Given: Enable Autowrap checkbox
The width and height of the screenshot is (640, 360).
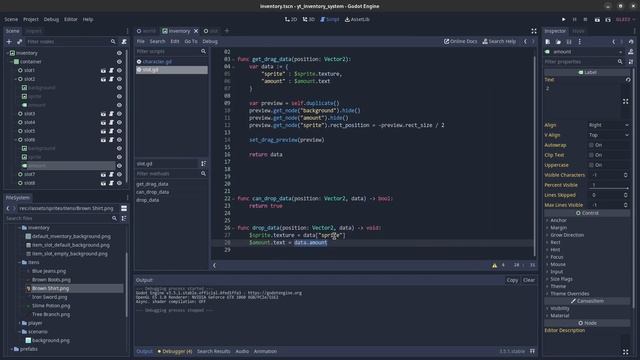Looking at the screenshot, I should (x=591, y=145).
